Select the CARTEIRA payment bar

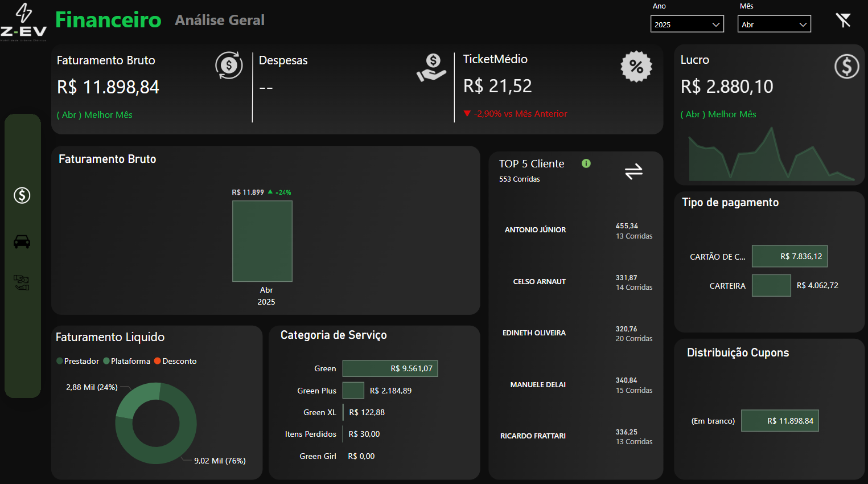[x=771, y=285]
